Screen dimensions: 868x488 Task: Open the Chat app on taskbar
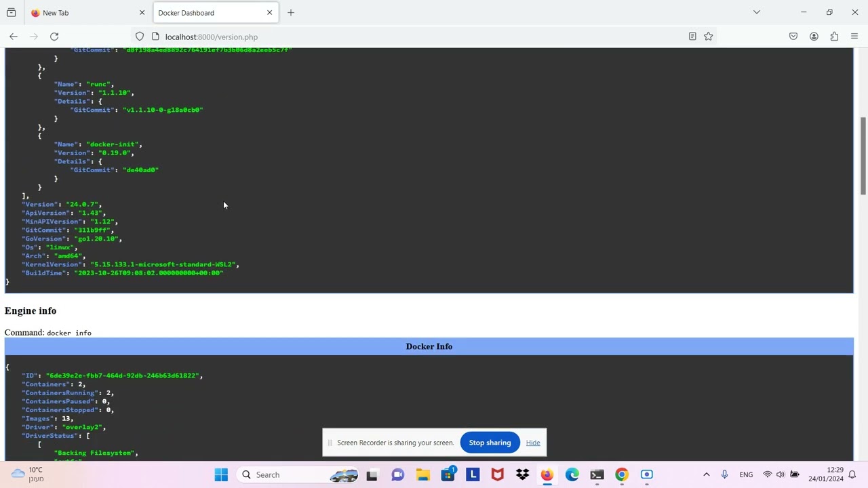tap(397, 474)
